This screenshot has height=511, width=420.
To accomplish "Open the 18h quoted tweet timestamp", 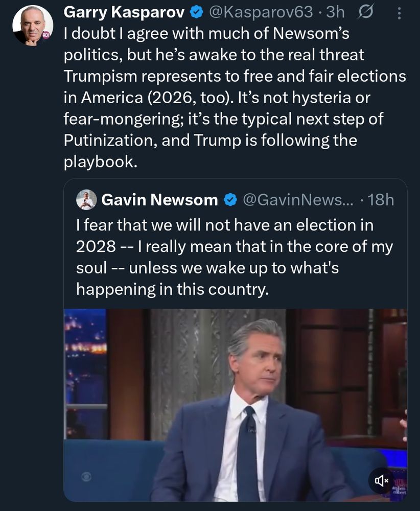I will (381, 200).
